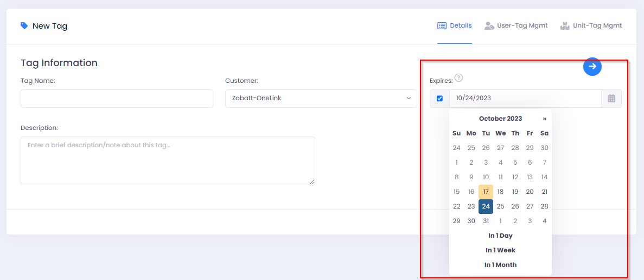Go to next month in calendar
The image size is (644, 280).
544,119
